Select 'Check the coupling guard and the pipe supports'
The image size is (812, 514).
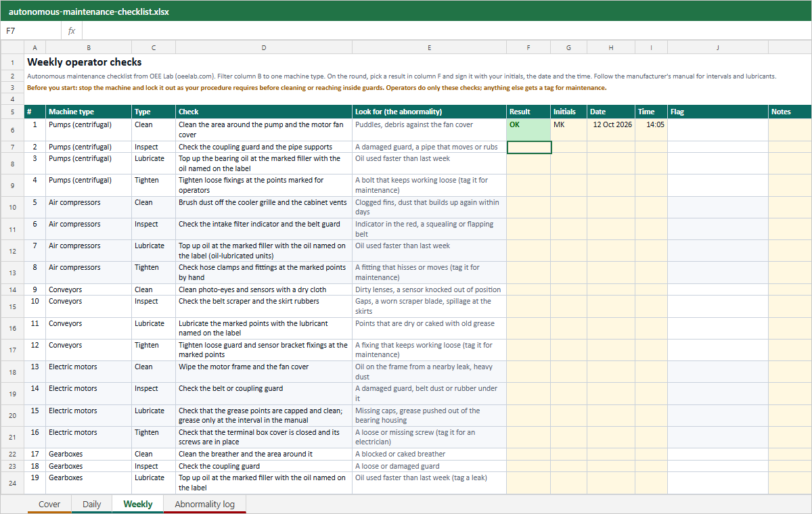tap(264, 147)
